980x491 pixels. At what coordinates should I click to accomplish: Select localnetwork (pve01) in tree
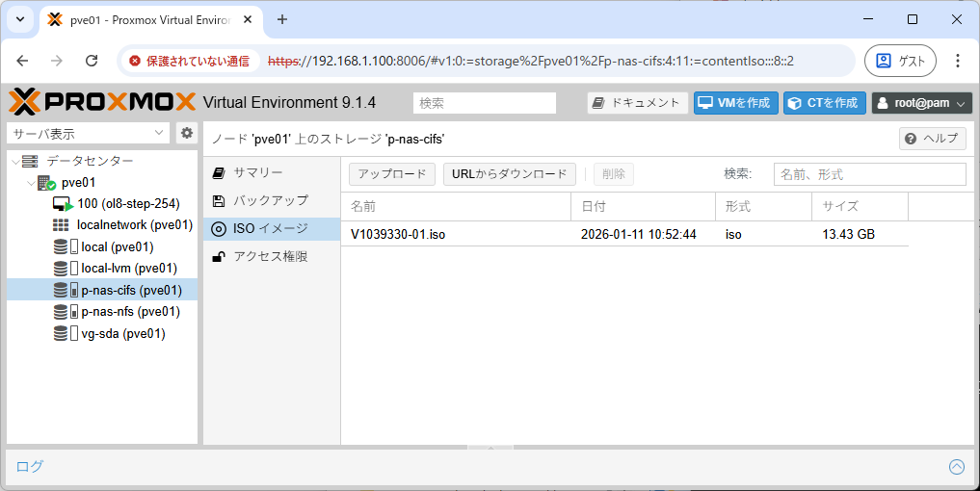click(134, 225)
